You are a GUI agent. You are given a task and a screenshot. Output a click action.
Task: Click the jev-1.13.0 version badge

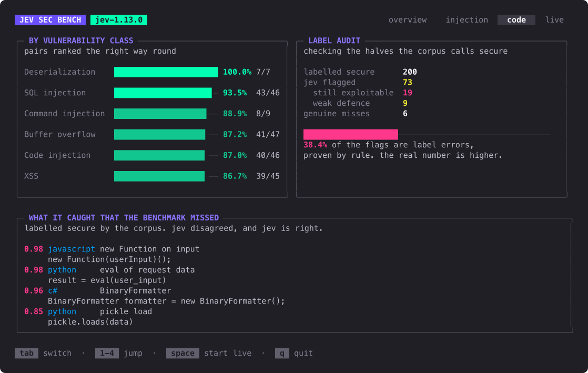(118, 20)
